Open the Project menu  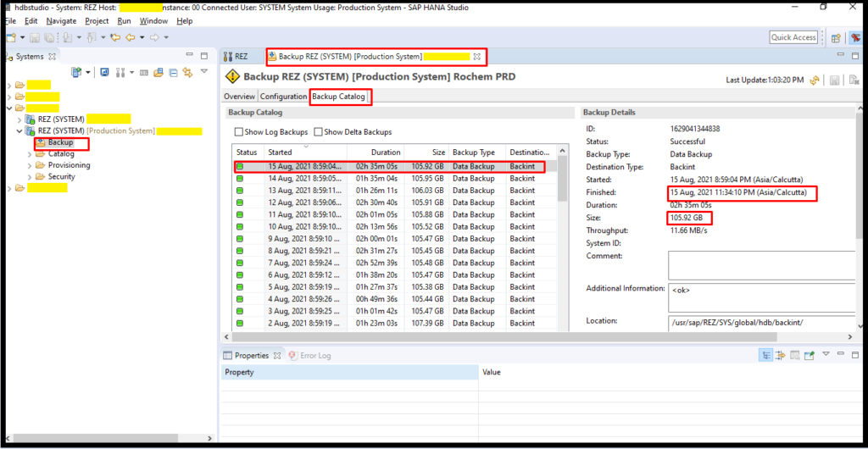coord(97,21)
